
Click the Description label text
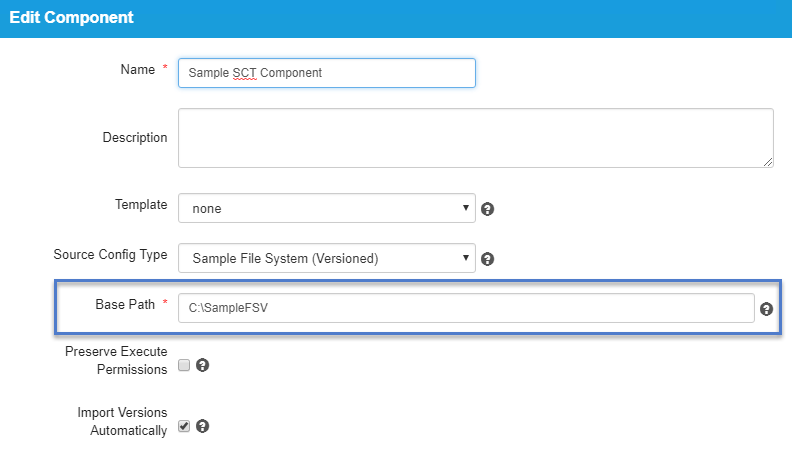click(x=135, y=137)
